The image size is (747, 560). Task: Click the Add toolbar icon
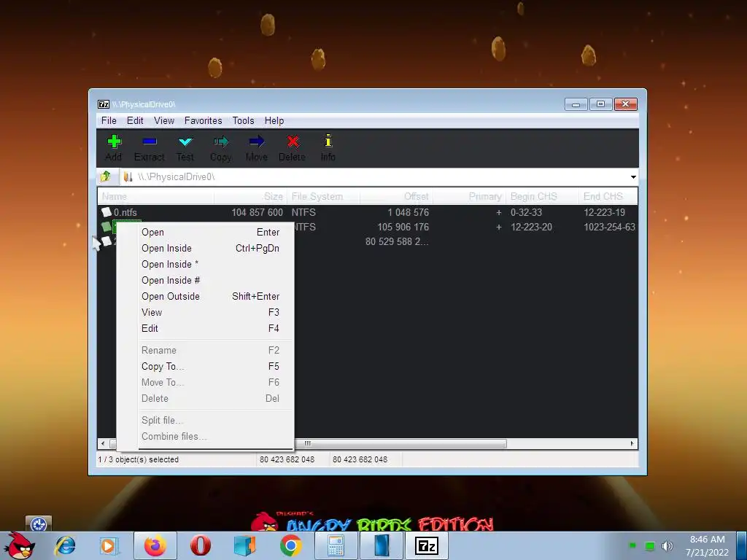point(114,147)
